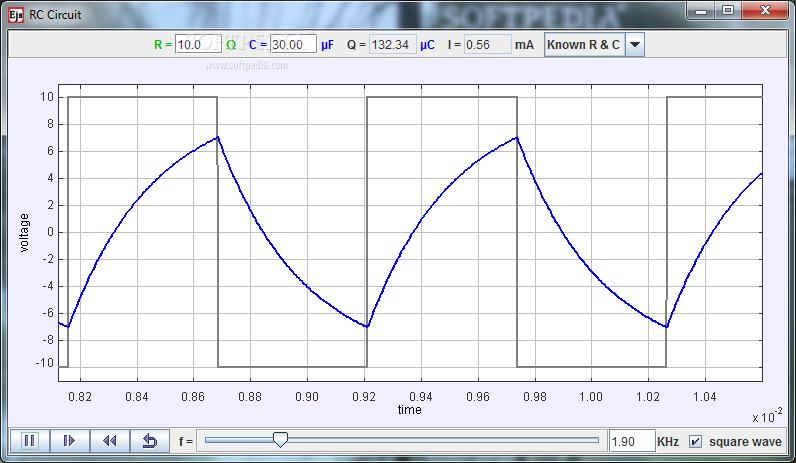Click the Ω unit label
Viewport: 796px width, 463px height.
[x=231, y=45]
